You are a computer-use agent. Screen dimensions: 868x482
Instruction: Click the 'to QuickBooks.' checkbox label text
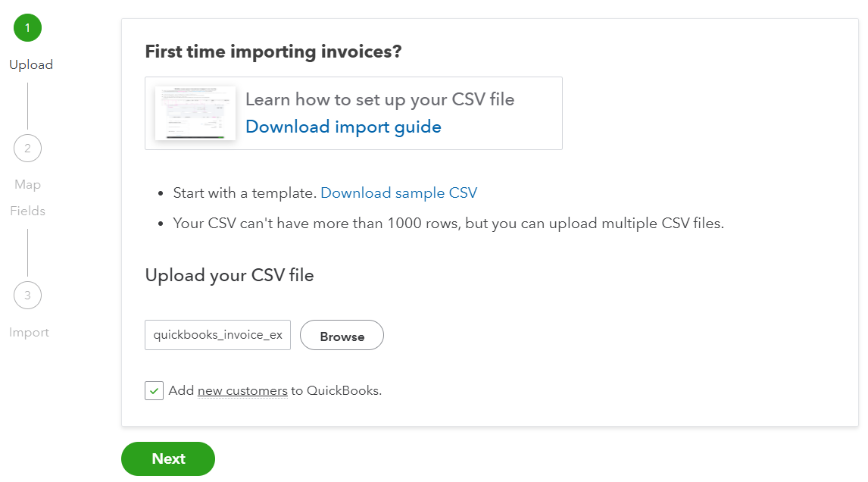(336, 390)
